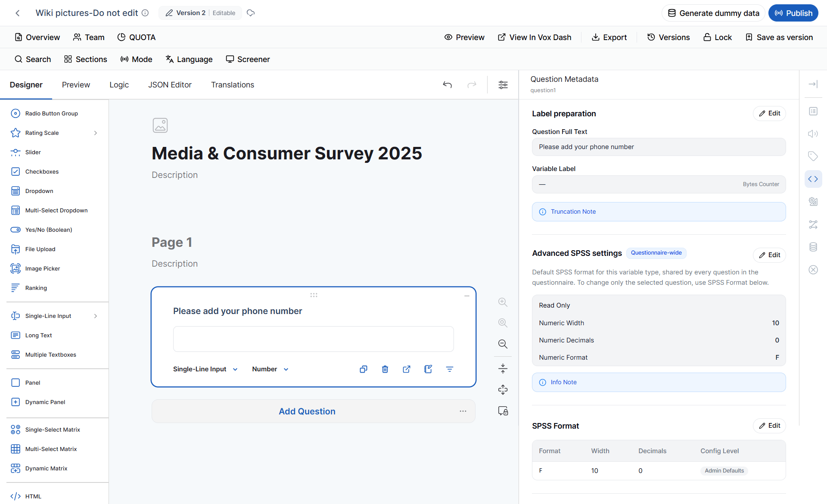Click the undo arrow icon
The width and height of the screenshot is (827, 504).
[x=448, y=85]
